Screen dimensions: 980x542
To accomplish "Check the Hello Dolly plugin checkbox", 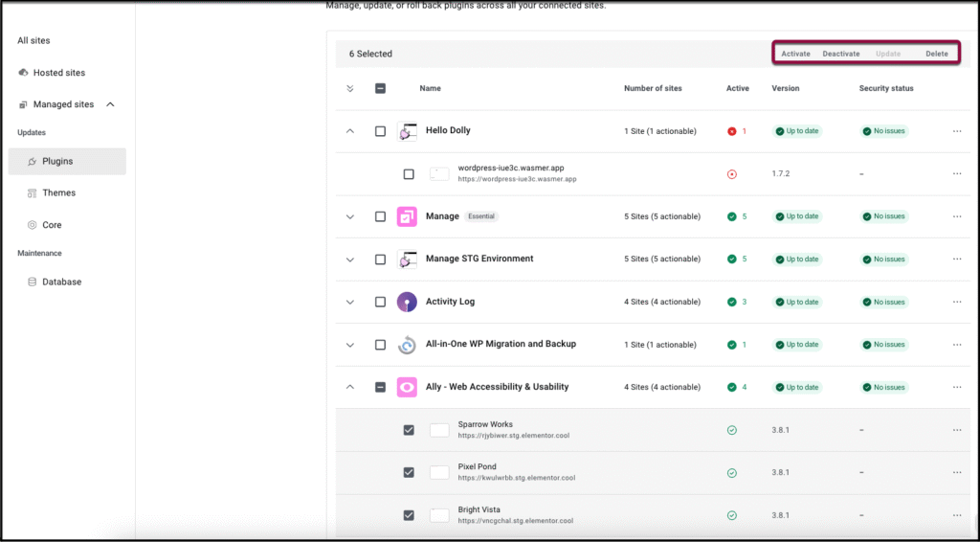I will click(380, 131).
